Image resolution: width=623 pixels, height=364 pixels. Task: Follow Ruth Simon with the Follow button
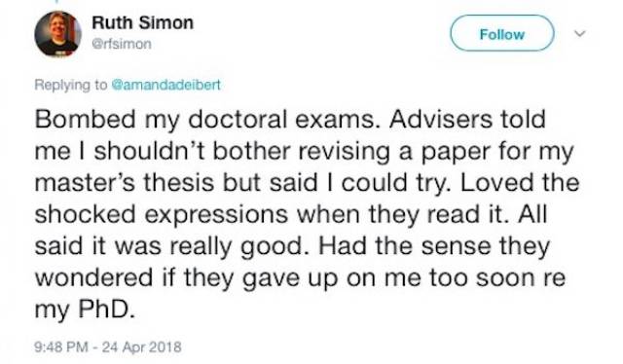[502, 33]
